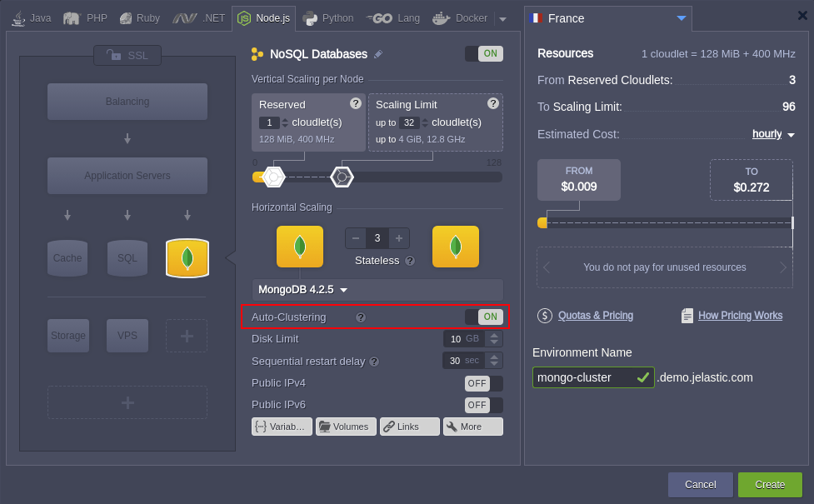This screenshot has width=814, height=504.
Task: Click the reserved cloudlets slider handle
Action: [273, 177]
